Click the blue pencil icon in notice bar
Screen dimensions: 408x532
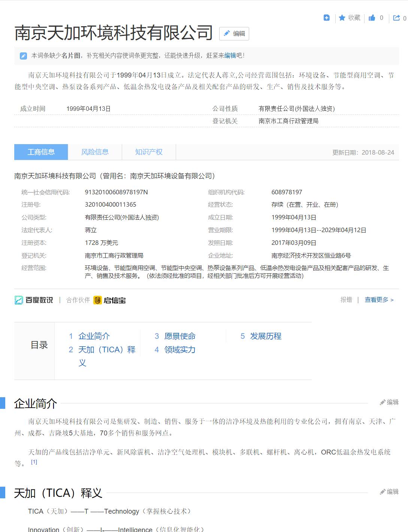tap(23, 56)
